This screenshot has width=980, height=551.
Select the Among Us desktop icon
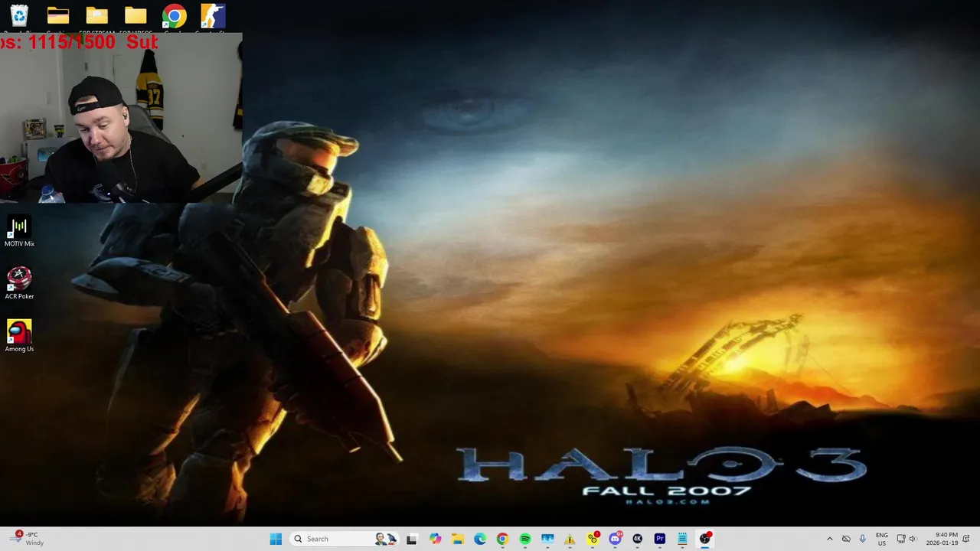pyautogui.click(x=19, y=336)
